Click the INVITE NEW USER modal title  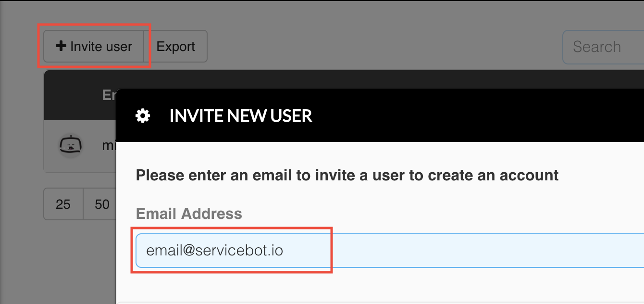coord(241,116)
